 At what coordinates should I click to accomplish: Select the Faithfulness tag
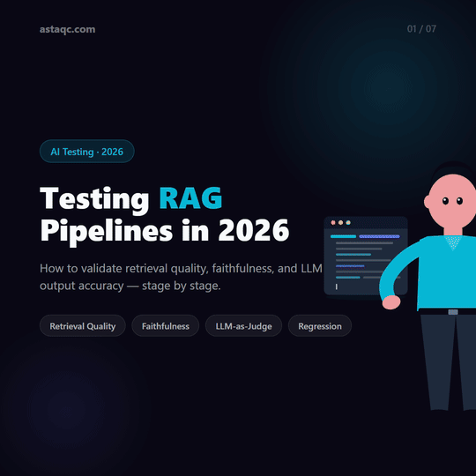pyautogui.click(x=166, y=326)
